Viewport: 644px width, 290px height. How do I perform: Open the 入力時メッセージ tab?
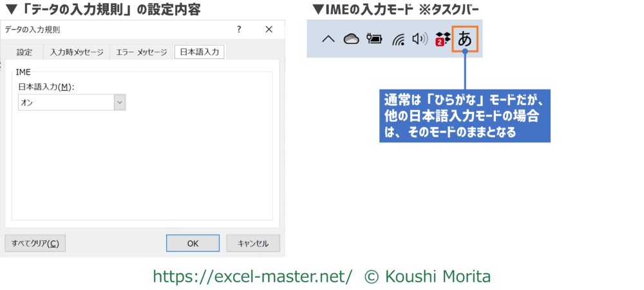(77, 52)
